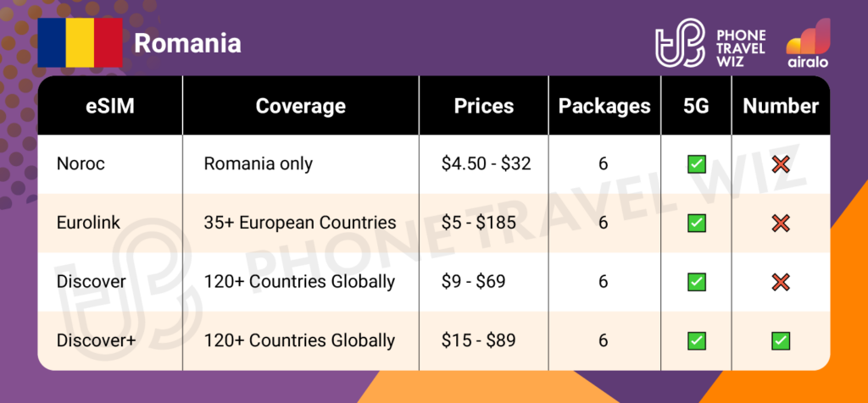Screen dimensions: 868x403
Task: Click the Phone Travel Wiz logo
Action: [710, 44]
